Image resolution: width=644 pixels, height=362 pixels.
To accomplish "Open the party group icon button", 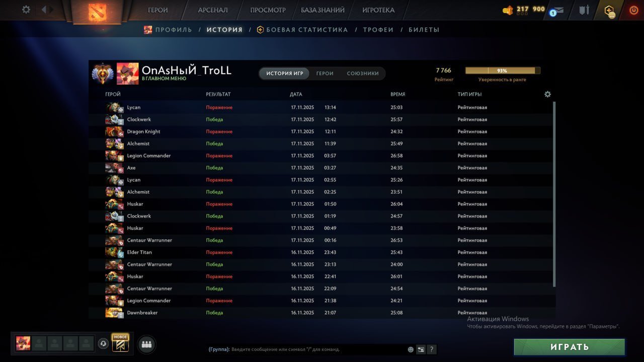I will (146, 344).
